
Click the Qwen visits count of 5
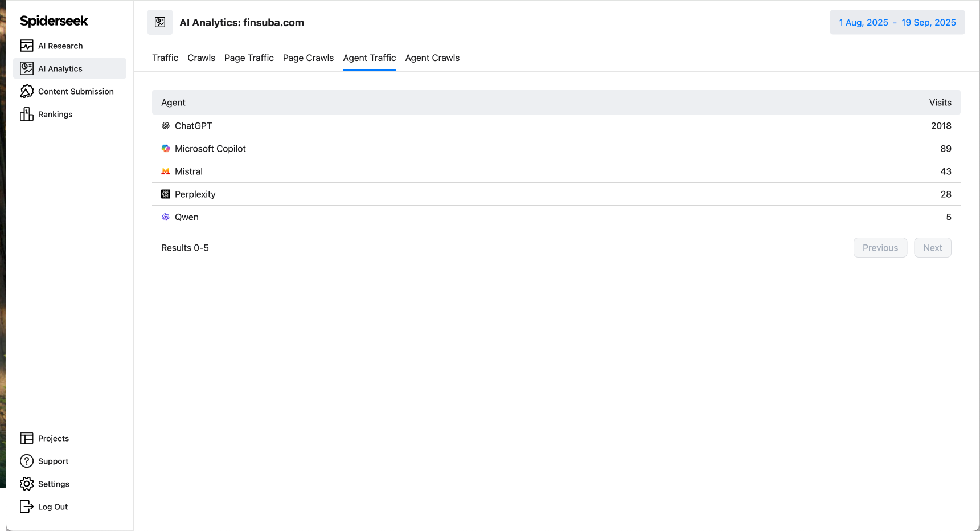click(949, 217)
